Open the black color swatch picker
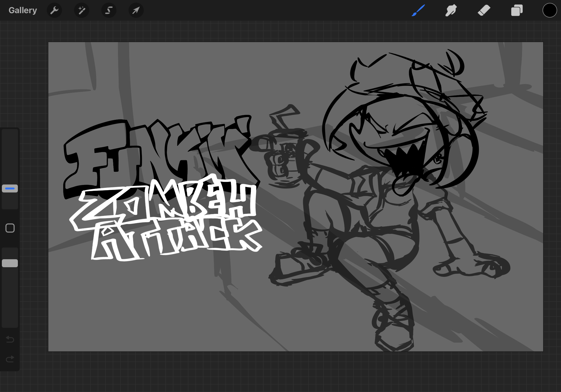The width and height of the screenshot is (561, 392). coord(549,10)
